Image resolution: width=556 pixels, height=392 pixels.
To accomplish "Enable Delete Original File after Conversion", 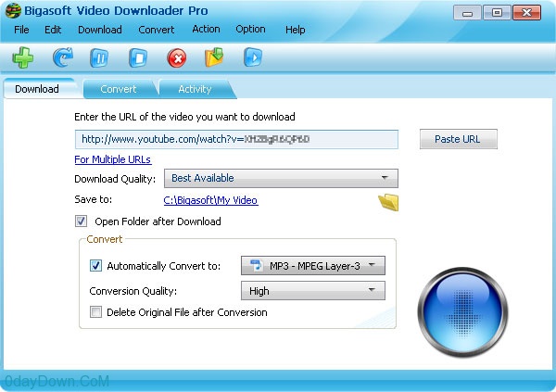I will (95, 312).
